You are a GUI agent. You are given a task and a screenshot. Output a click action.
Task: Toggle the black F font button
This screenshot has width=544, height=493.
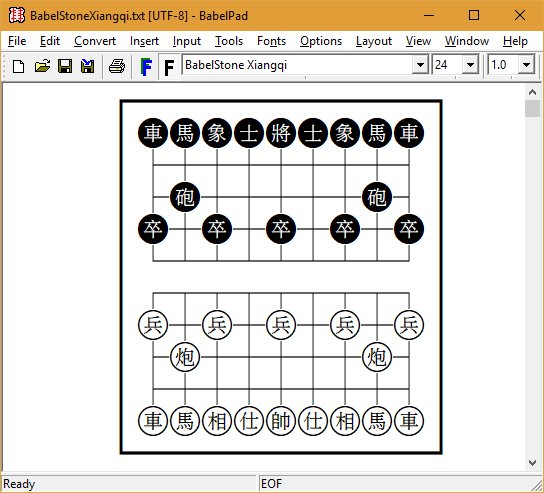(169, 67)
